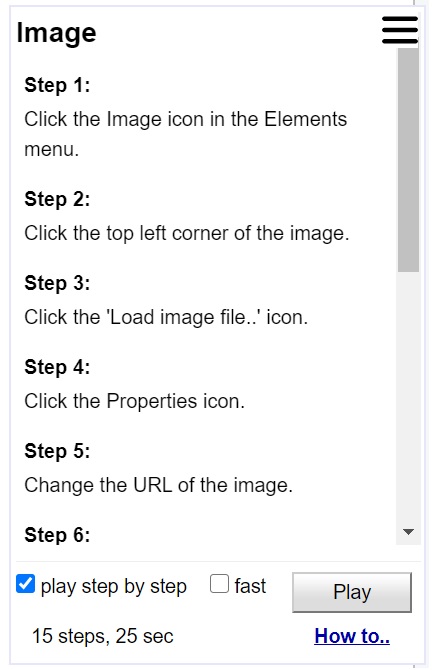This screenshot has width=432, height=670.
Task: Toggle the 'play step by step' checkbox
Action: pyautogui.click(x=25, y=584)
